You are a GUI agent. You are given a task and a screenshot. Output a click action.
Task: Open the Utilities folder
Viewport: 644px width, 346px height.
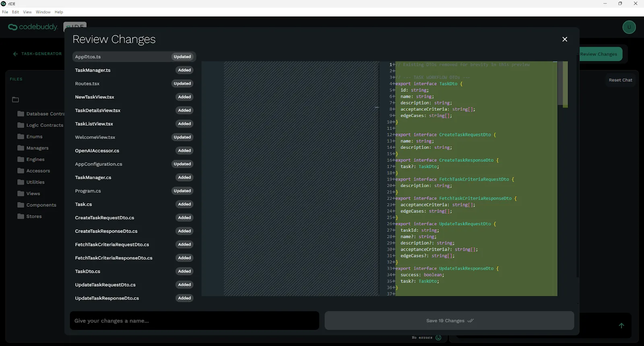pyautogui.click(x=31, y=182)
